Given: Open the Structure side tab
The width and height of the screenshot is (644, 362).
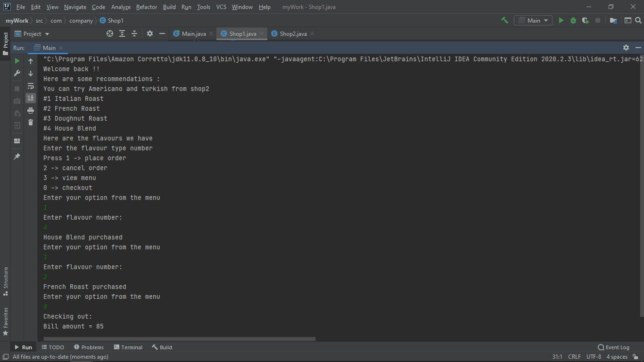Looking at the screenshot, I should click(6, 281).
